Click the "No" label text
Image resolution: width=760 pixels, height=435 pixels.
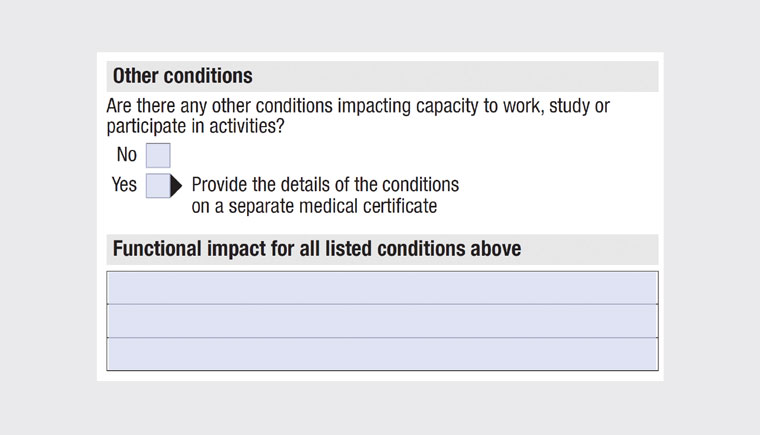127,155
